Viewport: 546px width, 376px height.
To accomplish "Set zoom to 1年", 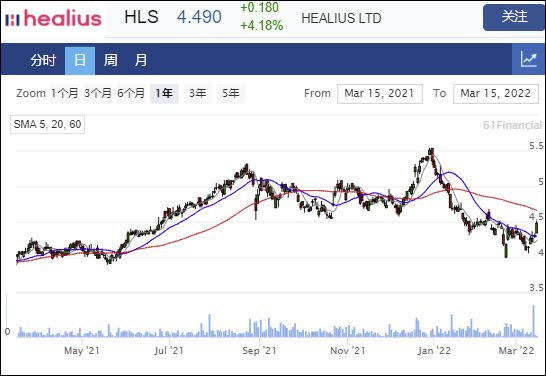I will [x=164, y=93].
